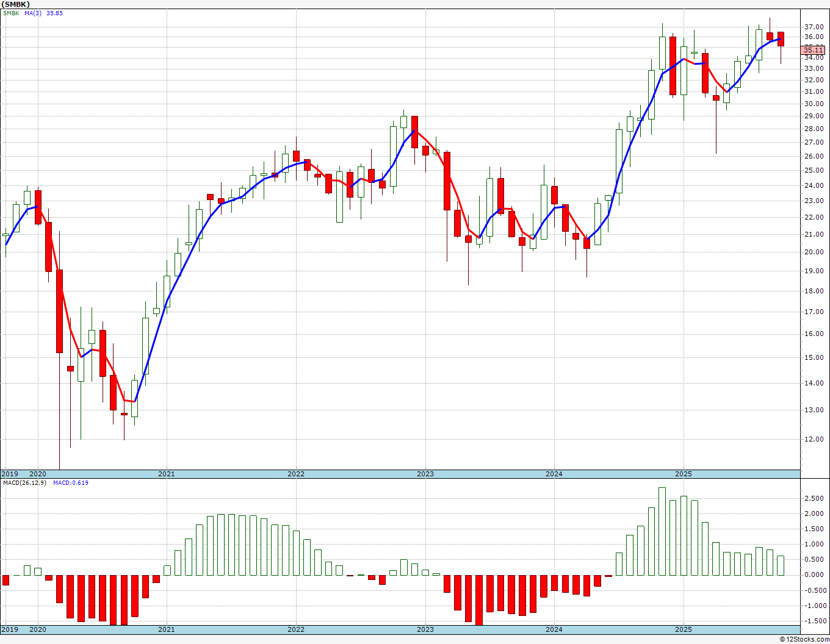Click 2020 on the price chart time axis
The width and height of the screenshot is (830, 644).
point(38,474)
